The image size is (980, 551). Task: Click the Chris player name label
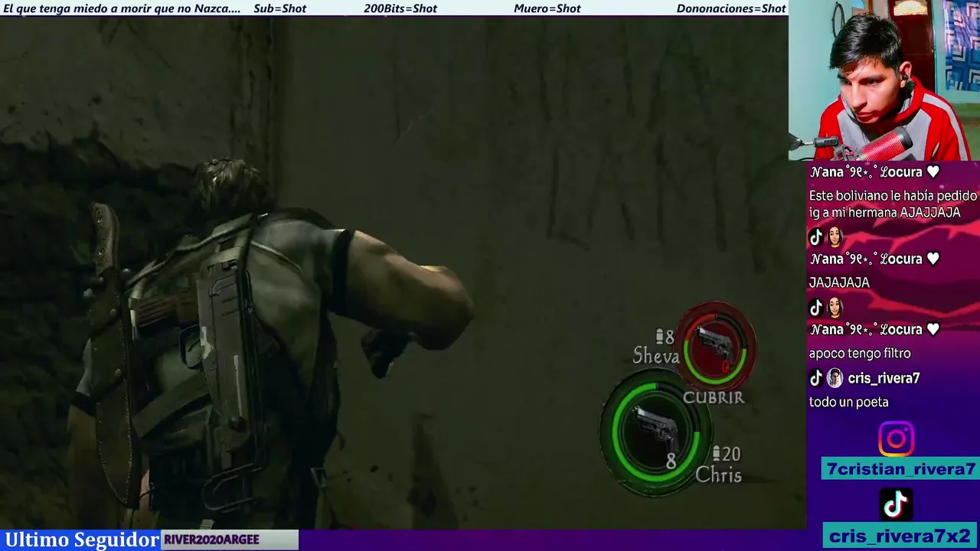pos(718,474)
